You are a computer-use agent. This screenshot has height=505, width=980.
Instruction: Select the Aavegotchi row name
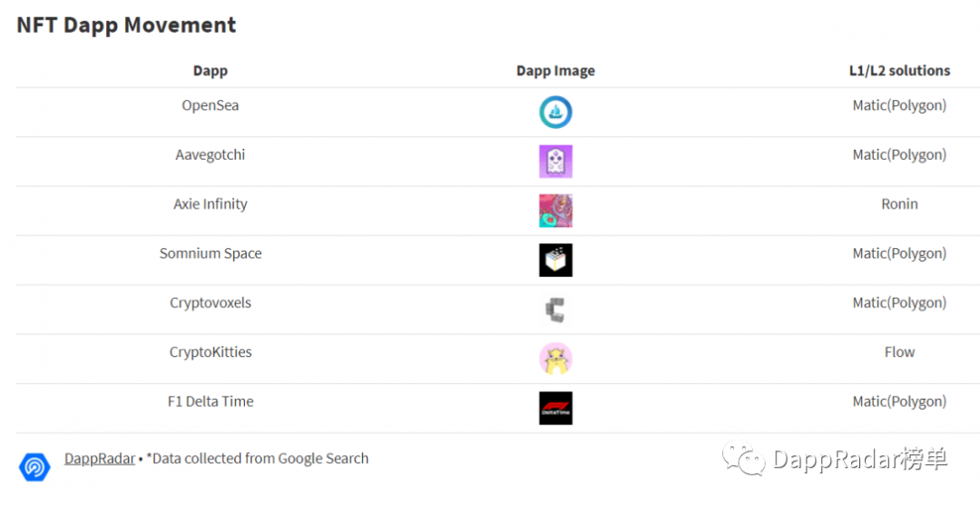(211, 154)
